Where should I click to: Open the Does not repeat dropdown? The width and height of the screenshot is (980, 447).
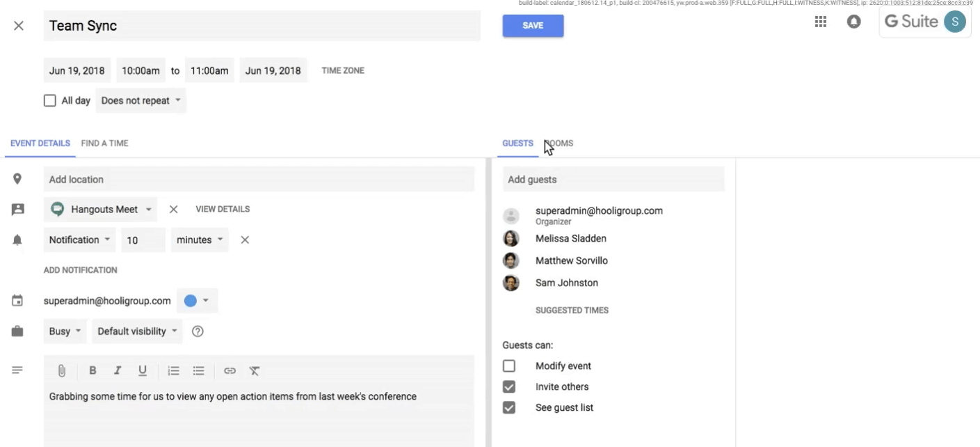141,100
